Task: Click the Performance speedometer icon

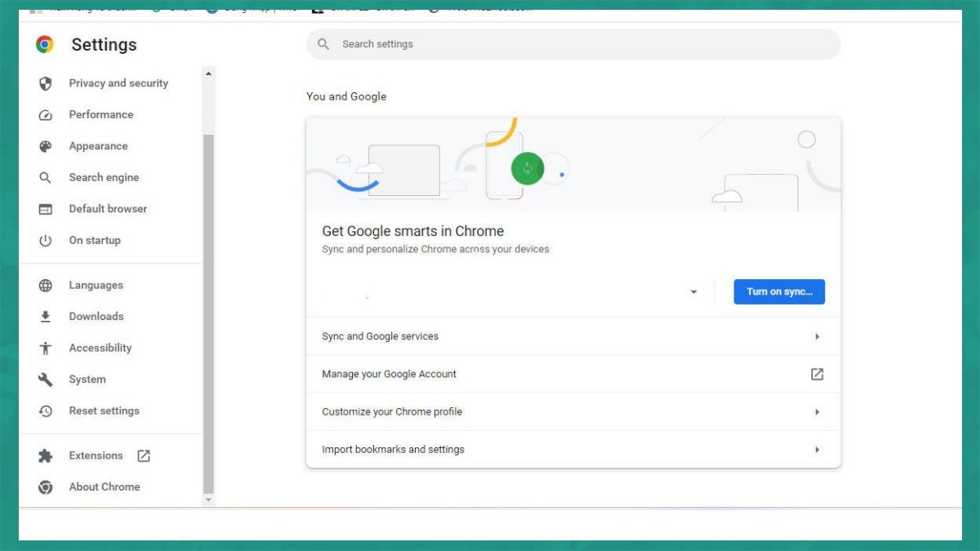Action: [x=45, y=114]
